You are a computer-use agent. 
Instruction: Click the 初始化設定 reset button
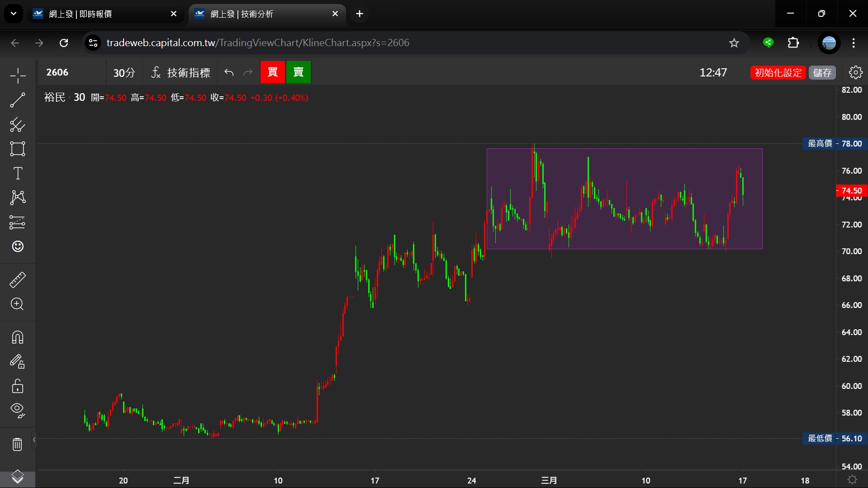pos(778,73)
